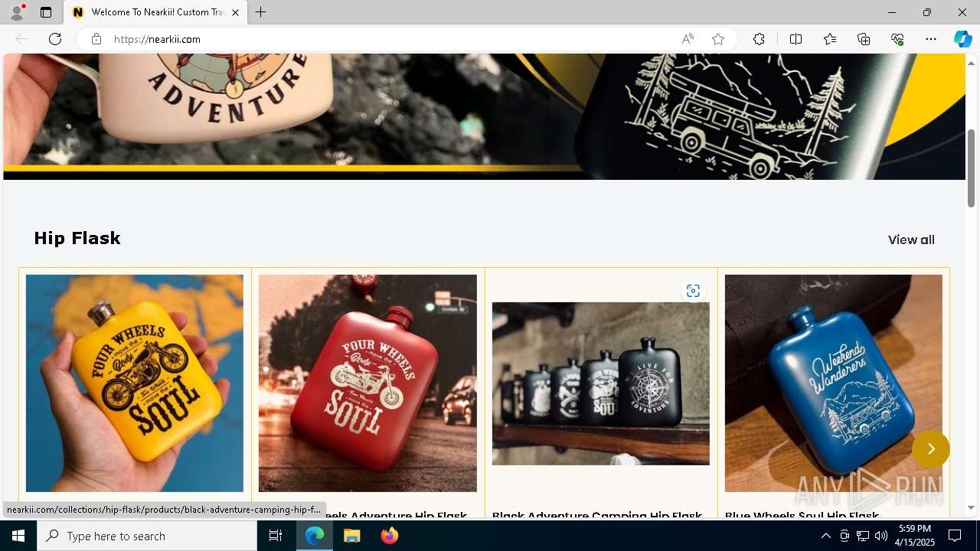
Task: Open black adventure flasks image
Action: pyautogui.click(x=601, y=383)
